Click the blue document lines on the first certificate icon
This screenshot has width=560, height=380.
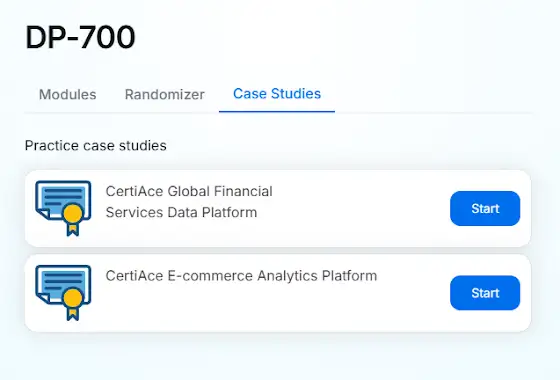(x=63, y=196)
